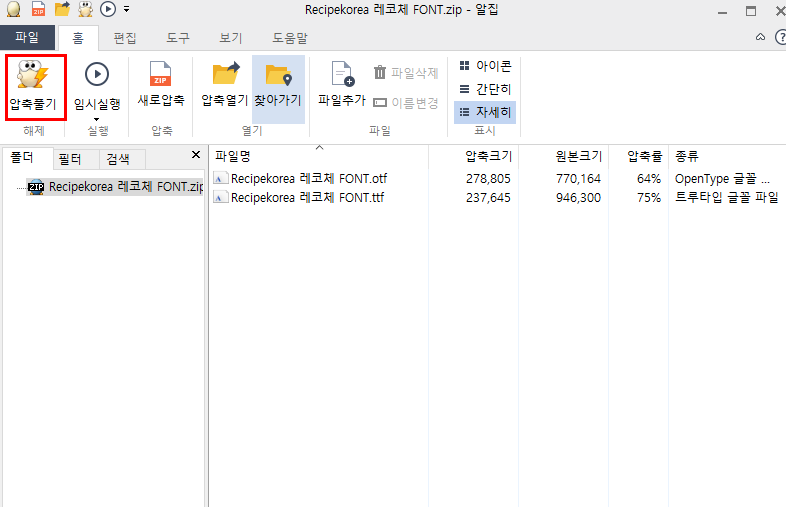Select the 자세히 details view
Screen dimensions: 786x507
coord(485,112)
